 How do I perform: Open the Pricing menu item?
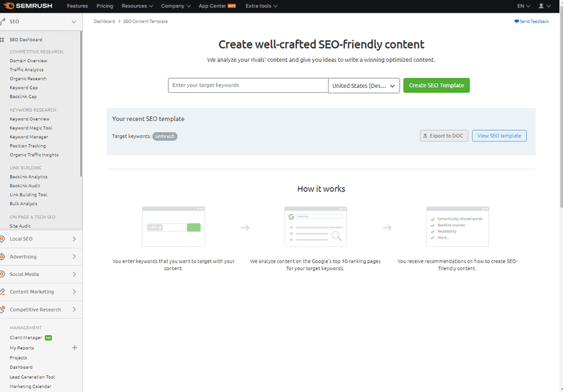click(x=104, y=6)
